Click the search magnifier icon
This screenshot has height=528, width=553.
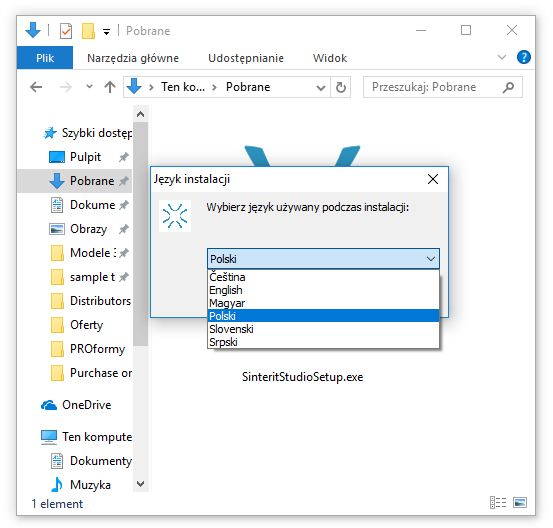point(508,87)
